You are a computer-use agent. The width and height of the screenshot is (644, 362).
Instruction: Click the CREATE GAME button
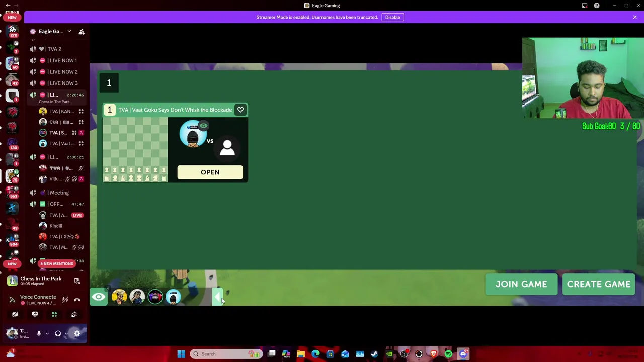point(599,284)
